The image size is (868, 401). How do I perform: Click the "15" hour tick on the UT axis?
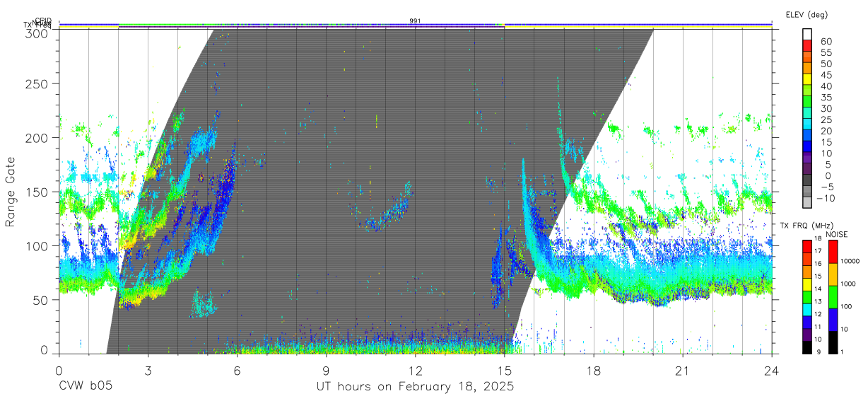point(504,371)
